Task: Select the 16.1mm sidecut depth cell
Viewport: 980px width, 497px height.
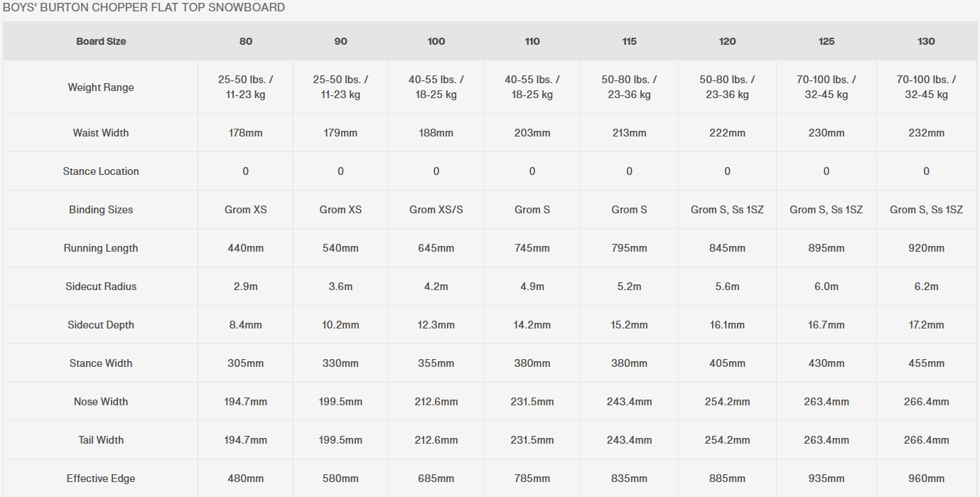Action: click(727, 325)
